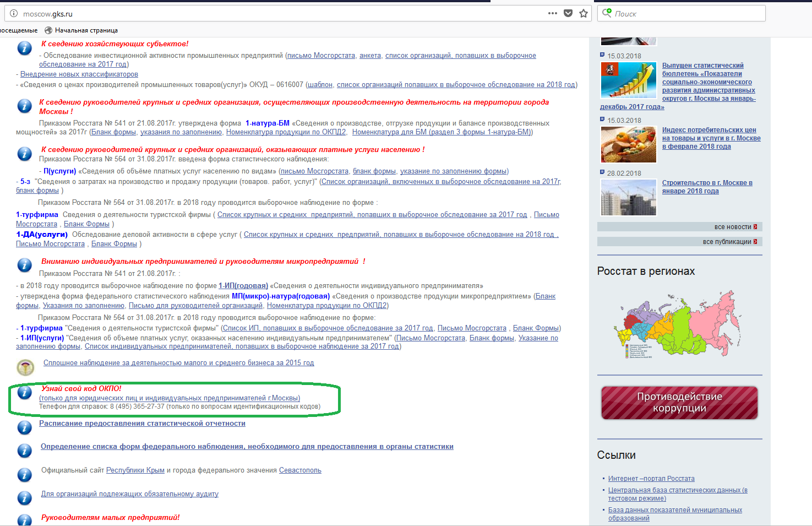Click the construction buildings news thumbnail
Image resolution: width=812 pixels, height=526 pixels.
(629, 197)
